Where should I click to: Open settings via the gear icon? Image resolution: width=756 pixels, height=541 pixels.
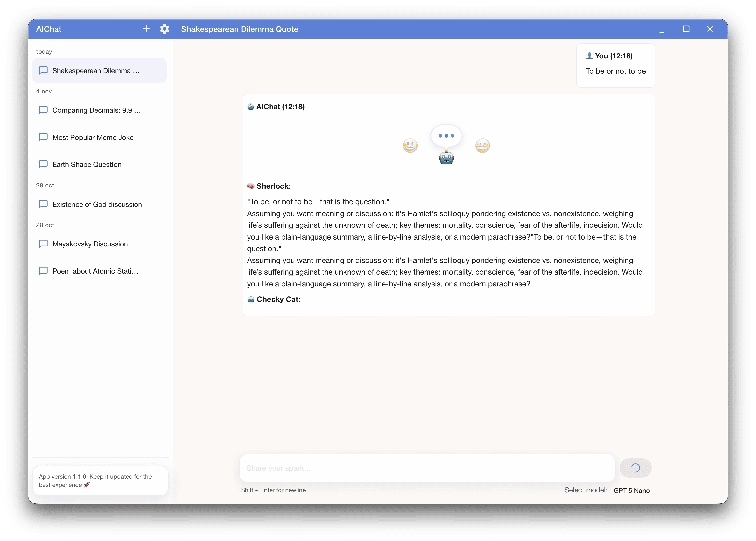164,29
